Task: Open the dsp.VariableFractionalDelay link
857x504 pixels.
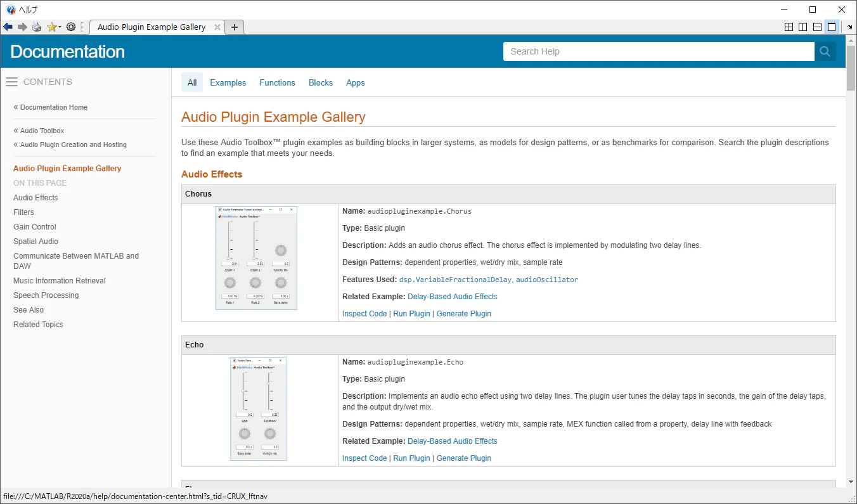Action: 456,280
